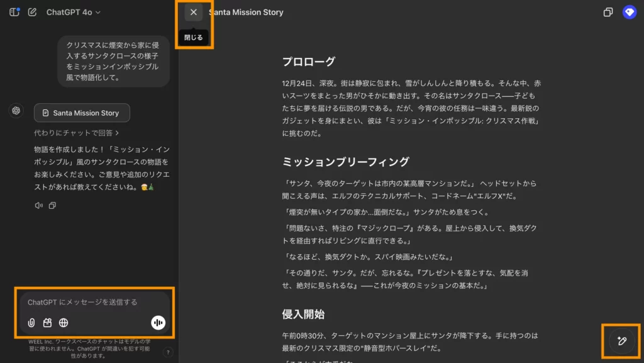
Task: Open the Santa Mission Story document chip
Action: pyautogui.click(x=82, y=113)
